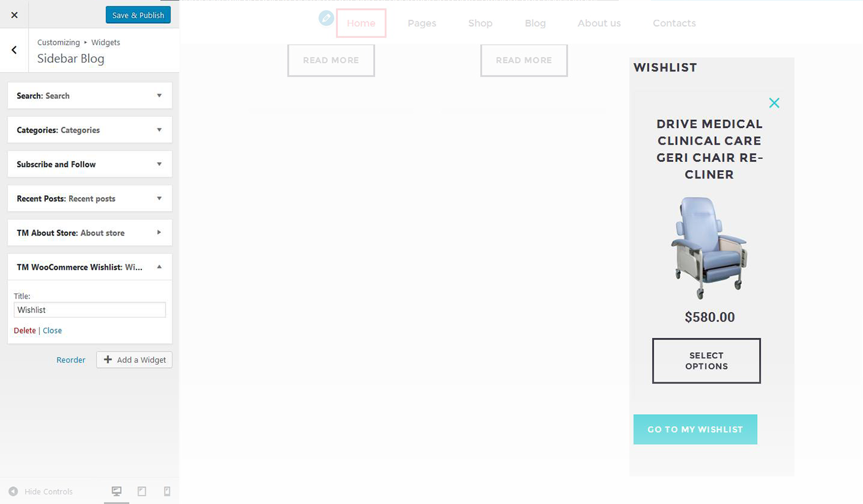The width and height of the screenshot is (863, 504).
Task: Click the widget Title input field
Action: tap(89, 310)
